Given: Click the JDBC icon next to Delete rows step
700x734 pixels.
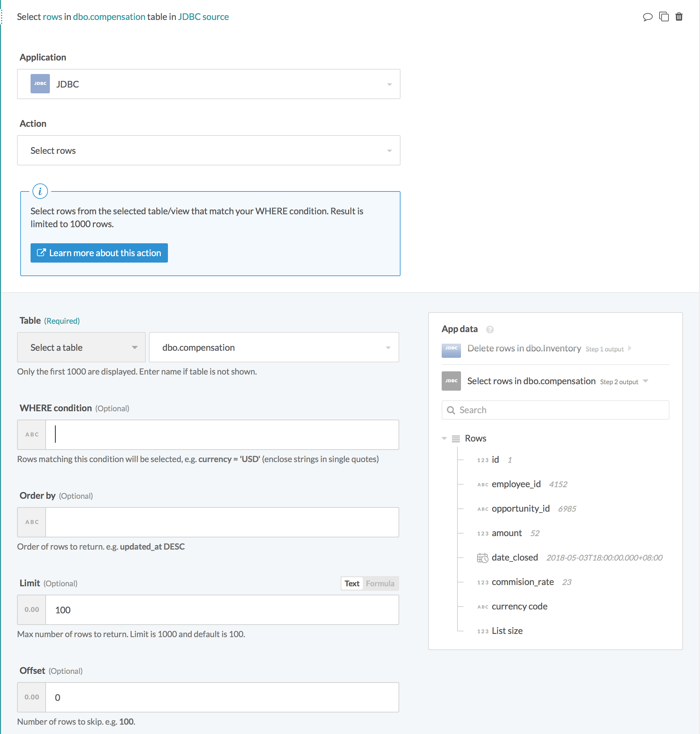Looking at the screenshot, I should (x=451, y=348).
